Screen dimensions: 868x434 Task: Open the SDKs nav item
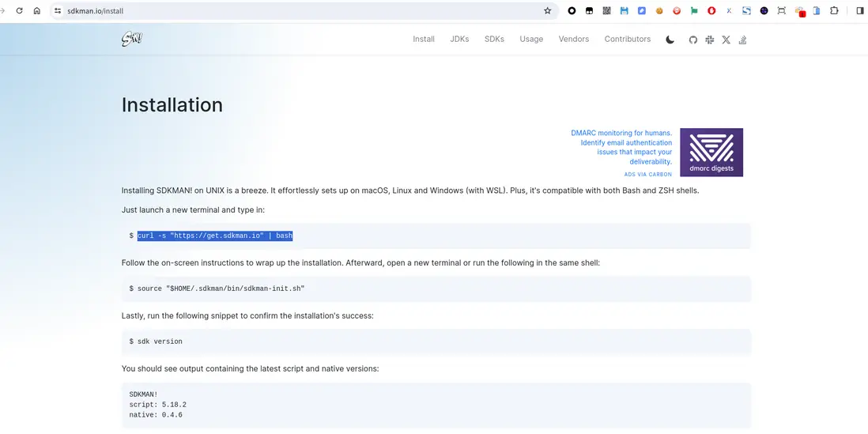tap(494, 40)
